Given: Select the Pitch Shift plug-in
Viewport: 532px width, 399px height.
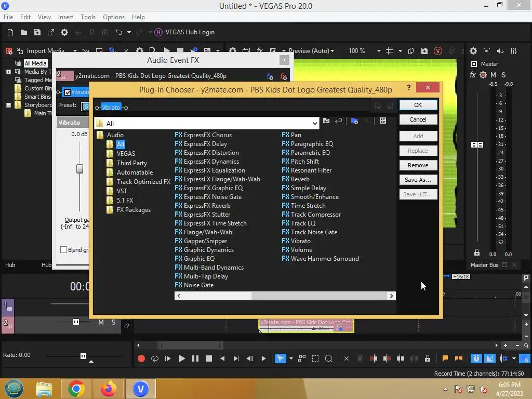Looking at the screenshot, I should (x=301, y=162).
